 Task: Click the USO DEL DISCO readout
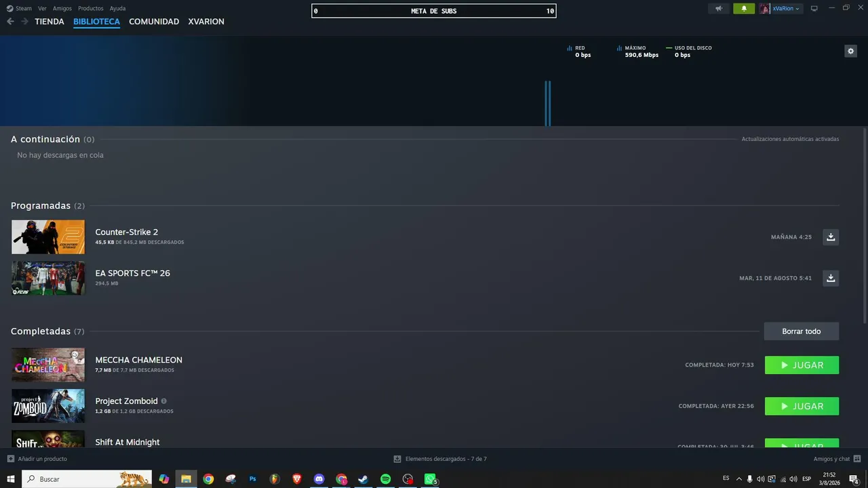pyautogui.click(x=690, y=52)
